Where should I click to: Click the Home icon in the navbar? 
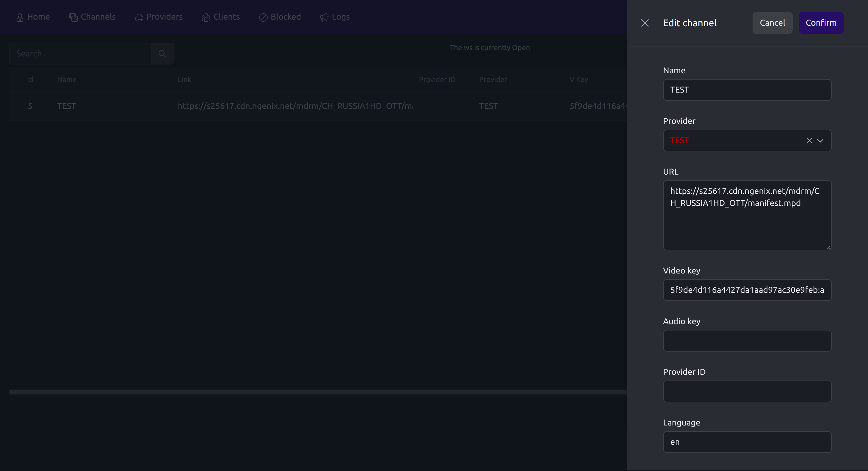click(20, 17)
